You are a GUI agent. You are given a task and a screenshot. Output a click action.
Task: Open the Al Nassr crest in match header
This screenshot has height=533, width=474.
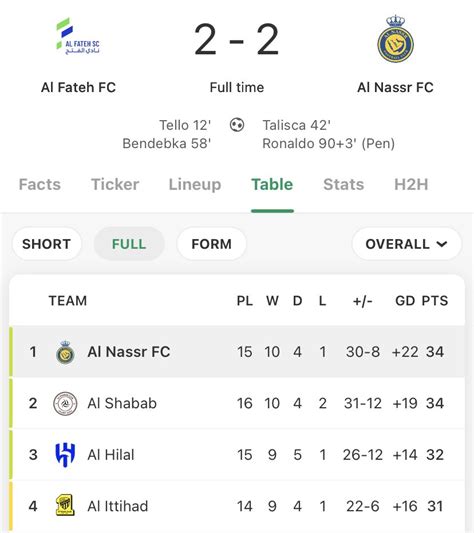(395, 39)
